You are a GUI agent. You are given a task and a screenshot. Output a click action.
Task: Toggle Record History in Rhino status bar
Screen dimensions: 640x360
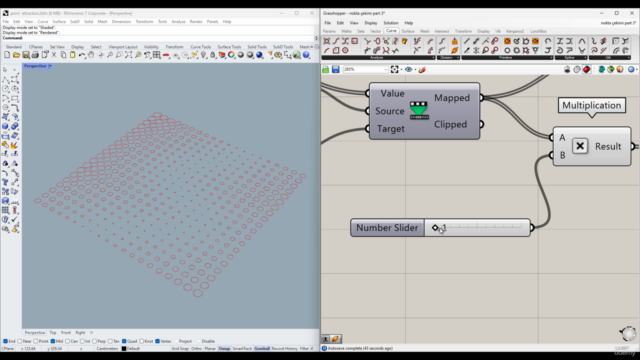tap(284, 349)
